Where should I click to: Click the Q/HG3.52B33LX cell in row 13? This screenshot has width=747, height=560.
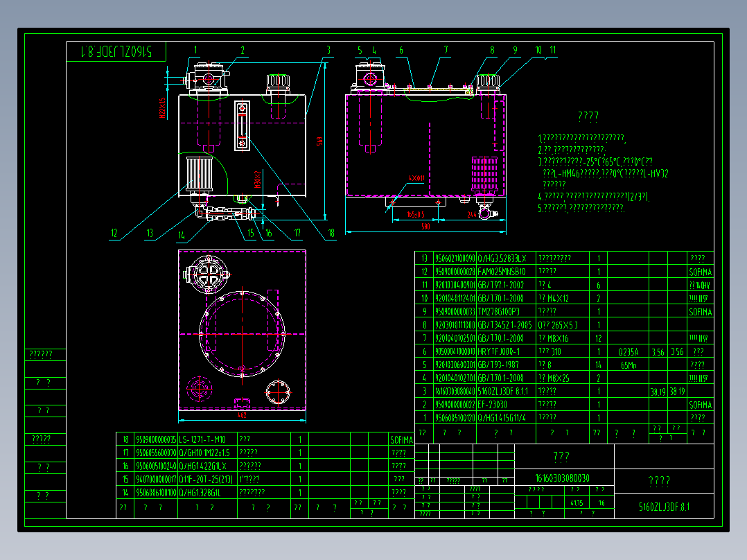point(502,259)
